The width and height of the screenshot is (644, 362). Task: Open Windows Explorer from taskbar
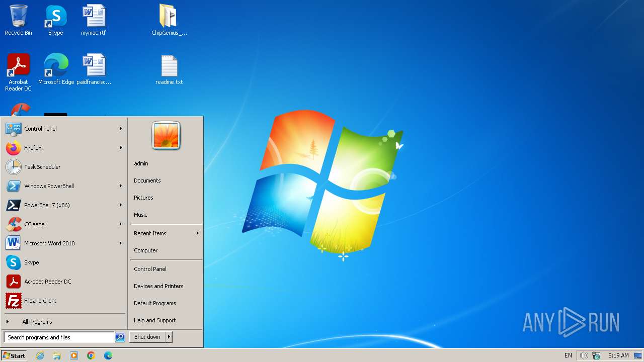tap(57, 355)
